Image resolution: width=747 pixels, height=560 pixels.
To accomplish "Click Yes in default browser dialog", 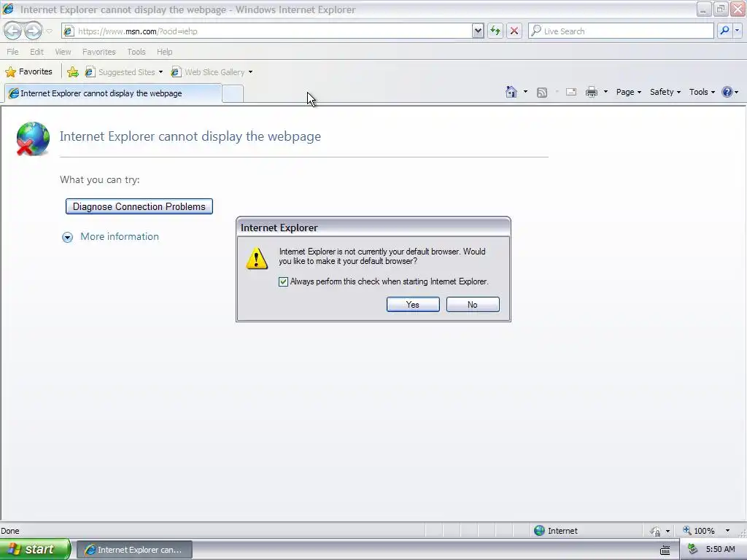I will point(413,305).
